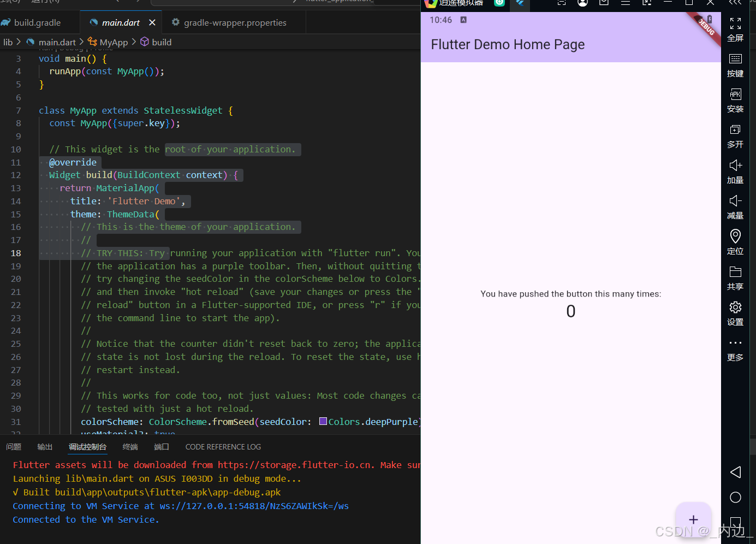Open the 输出 panel tab
756x544 pixels.
pyautogui.click(x=45, y=447)
